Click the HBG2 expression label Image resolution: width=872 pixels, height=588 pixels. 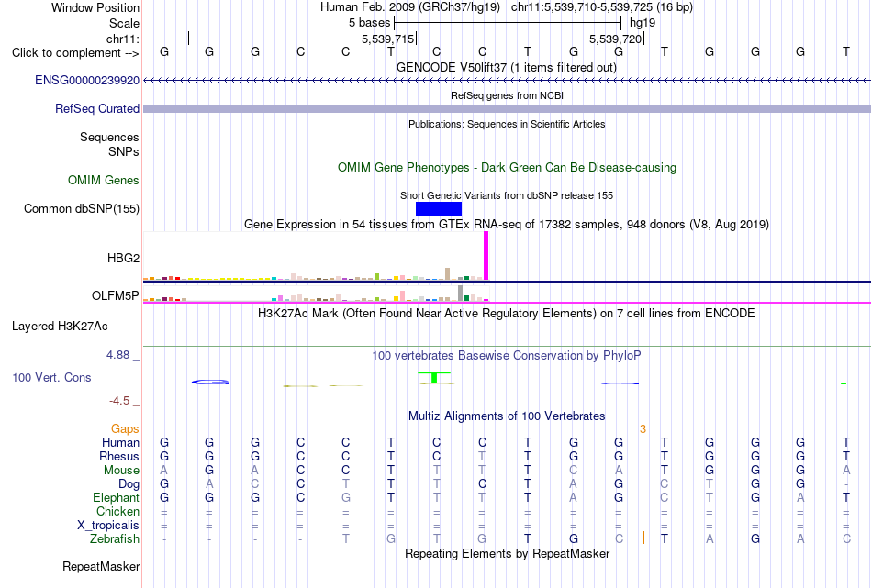[x=124, y=258]
